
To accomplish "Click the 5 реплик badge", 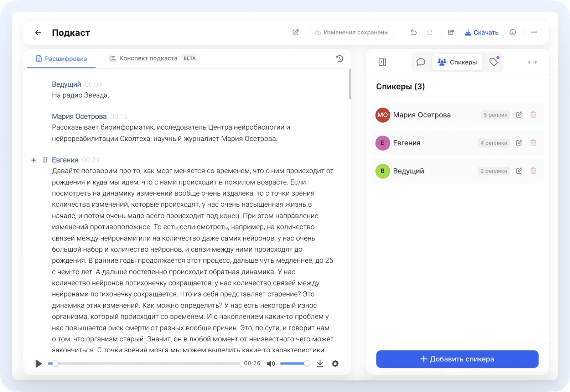I will coord(495,115).
